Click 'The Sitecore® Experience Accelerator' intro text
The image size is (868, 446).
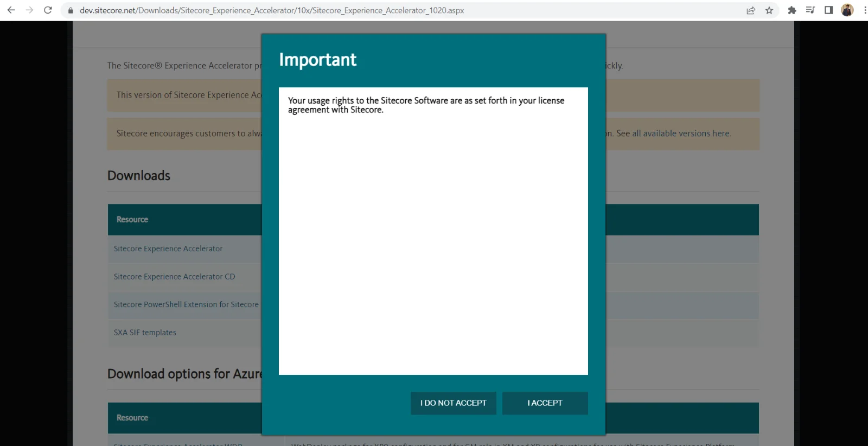tap(184, 66)
